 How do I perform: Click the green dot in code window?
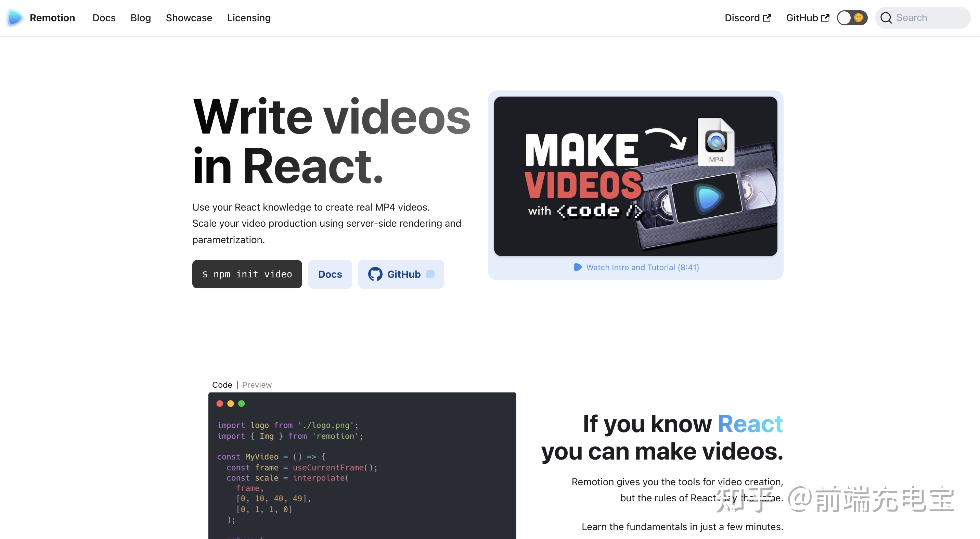241,403
